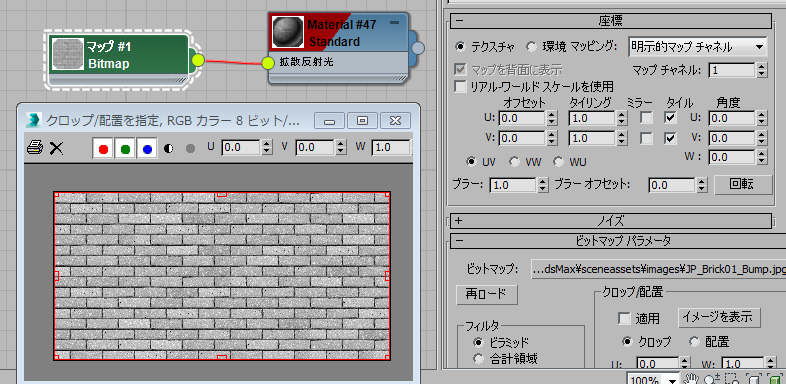Toggle the green channel display button
The image size is (786, 384).
[x=125, y=148]
